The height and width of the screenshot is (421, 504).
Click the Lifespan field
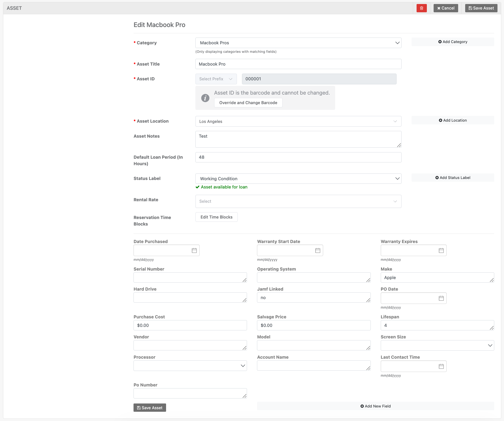point(437,325)
